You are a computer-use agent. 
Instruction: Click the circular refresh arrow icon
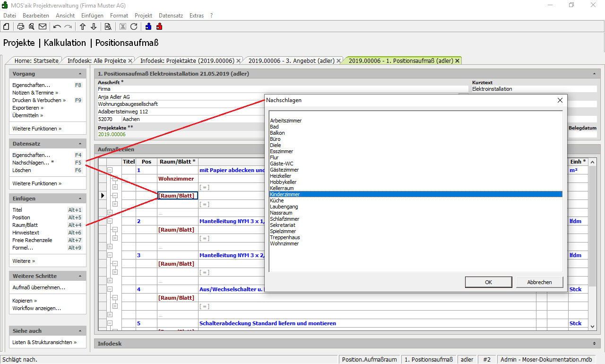coord(134,26)
